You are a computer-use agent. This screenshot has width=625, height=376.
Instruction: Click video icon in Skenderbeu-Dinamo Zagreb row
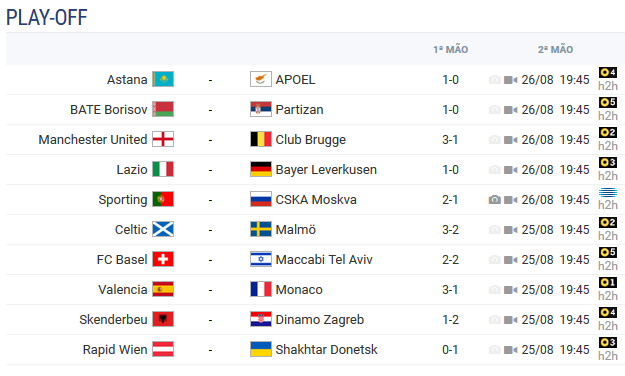click(511, 320)
